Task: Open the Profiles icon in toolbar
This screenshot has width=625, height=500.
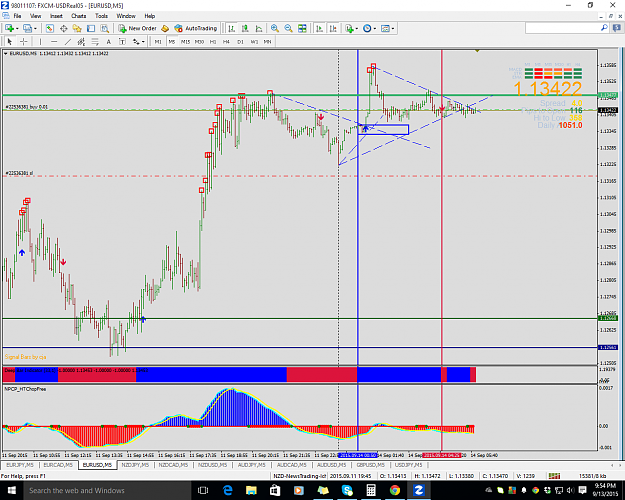Action: pos(27,28)
